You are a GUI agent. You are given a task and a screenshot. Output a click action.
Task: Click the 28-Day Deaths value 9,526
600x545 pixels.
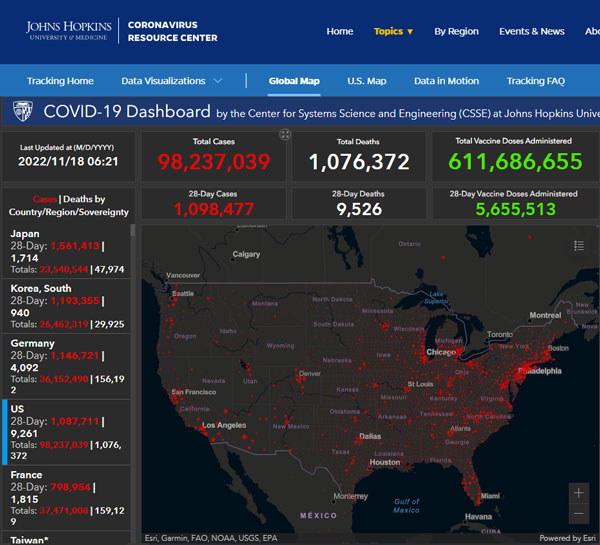tap(359, 209)
